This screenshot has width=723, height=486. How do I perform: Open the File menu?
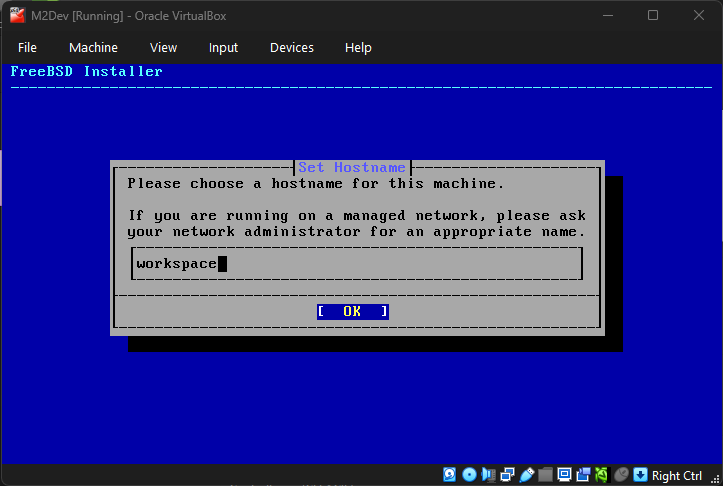[x=27, y=47]
